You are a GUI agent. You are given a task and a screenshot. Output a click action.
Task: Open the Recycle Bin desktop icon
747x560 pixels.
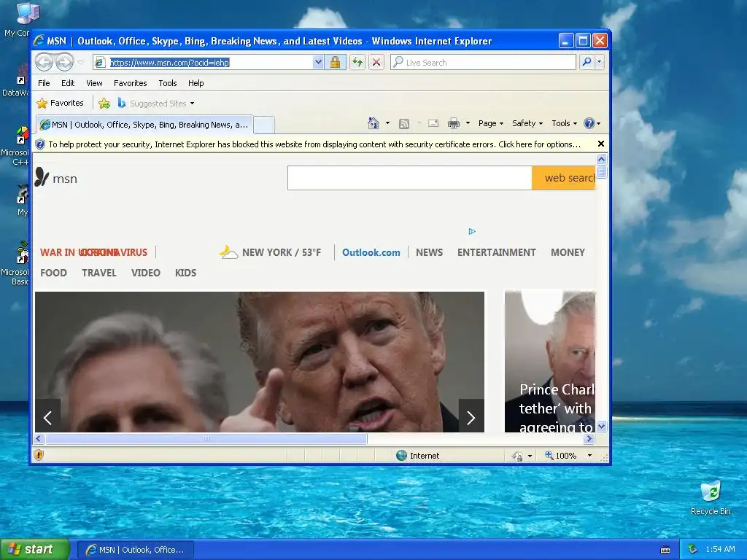click(x=711, y=497)
